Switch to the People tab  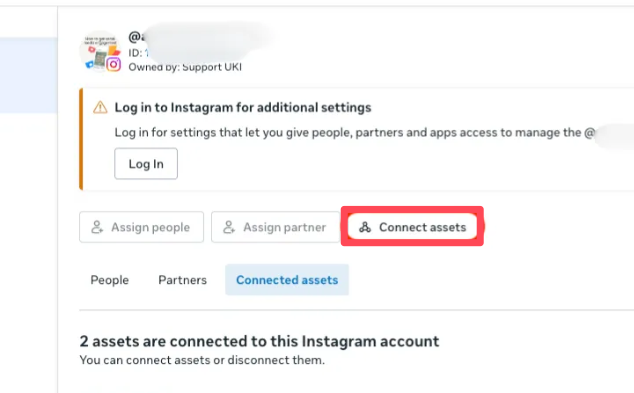(x=110, y=280)
